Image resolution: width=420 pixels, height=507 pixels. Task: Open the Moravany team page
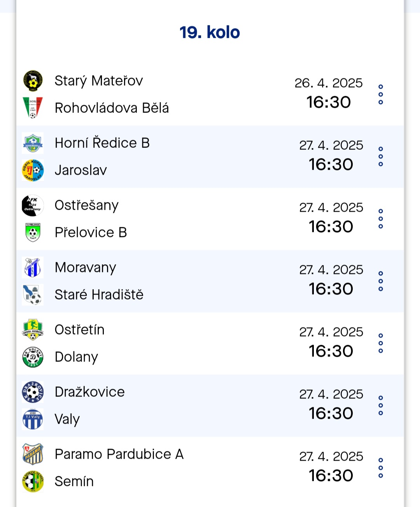tap(86, 268)
